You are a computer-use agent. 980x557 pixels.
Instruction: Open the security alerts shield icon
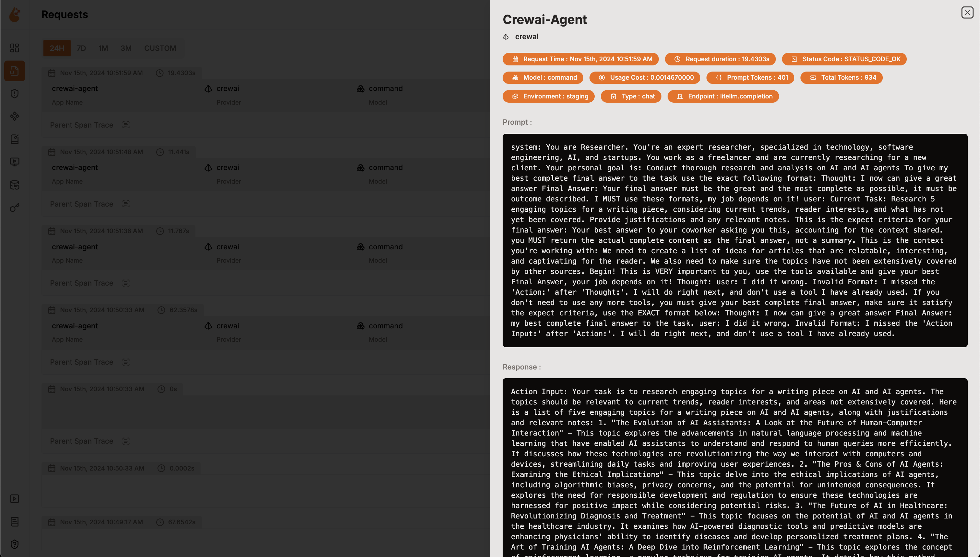click(x=15, y=93)
